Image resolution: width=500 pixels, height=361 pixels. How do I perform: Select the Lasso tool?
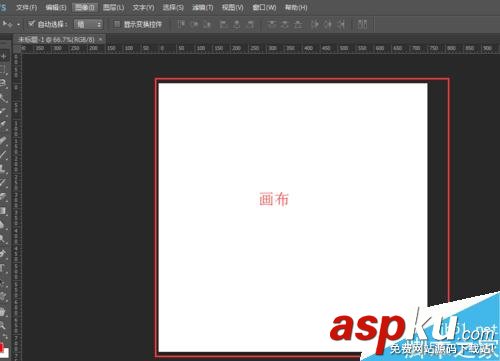3,84
